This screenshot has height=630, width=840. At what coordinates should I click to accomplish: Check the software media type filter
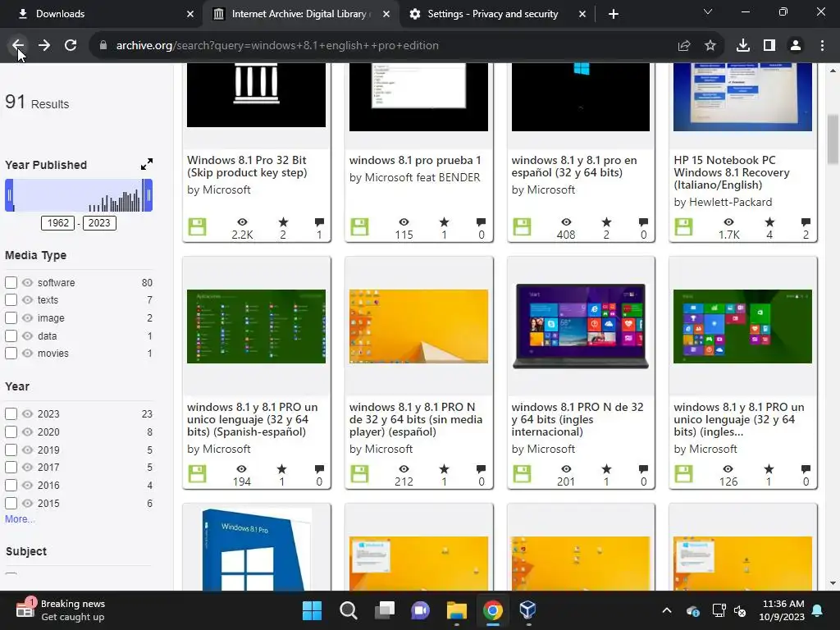[x=11, y=282]
